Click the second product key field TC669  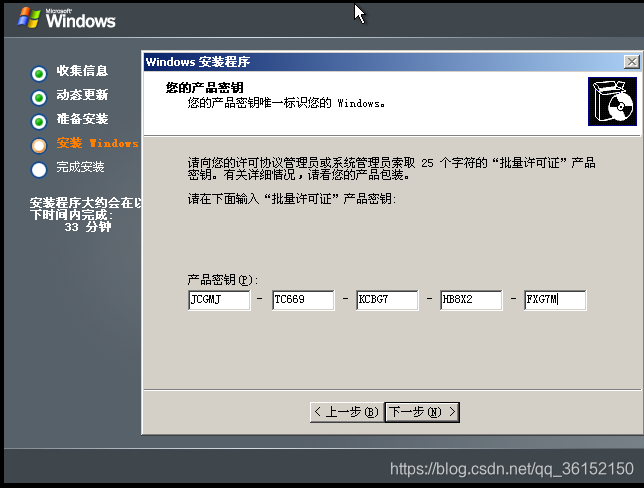pyautogui.click(x=303, y=300)
